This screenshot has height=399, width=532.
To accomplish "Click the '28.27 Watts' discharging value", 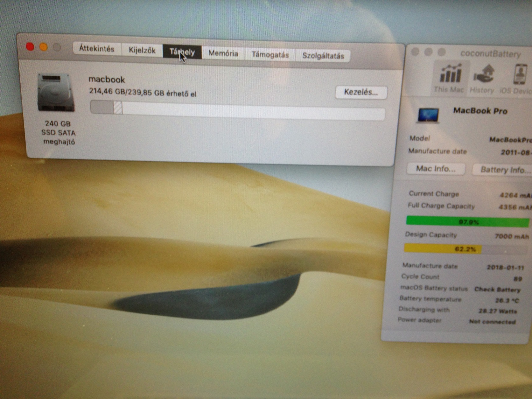I will tap(498, 311).
